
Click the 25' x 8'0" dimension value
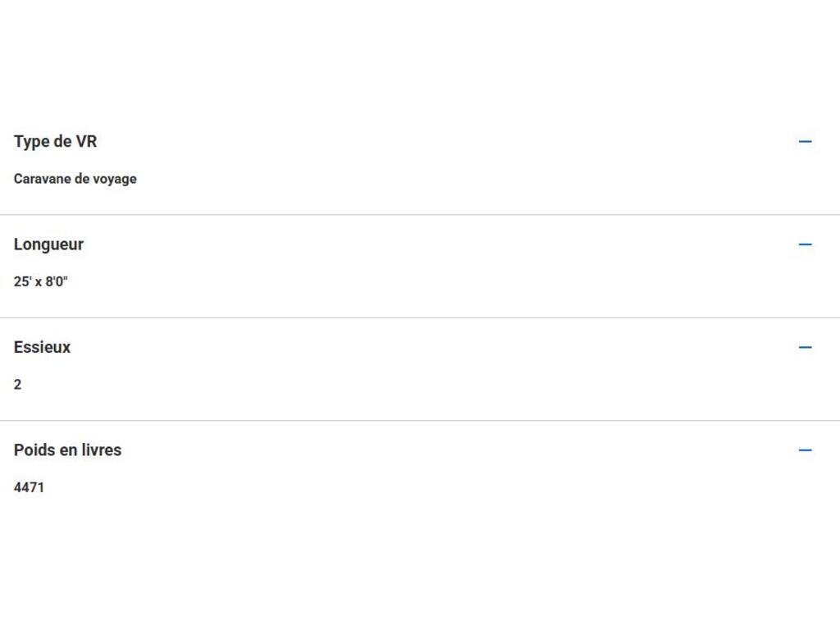click(x=41, y=281)
